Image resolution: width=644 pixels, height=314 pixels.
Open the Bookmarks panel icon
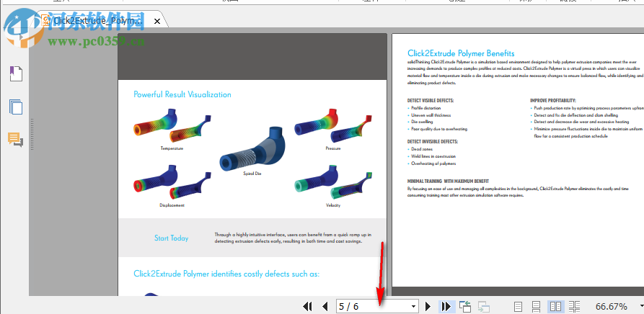(16, 73)
